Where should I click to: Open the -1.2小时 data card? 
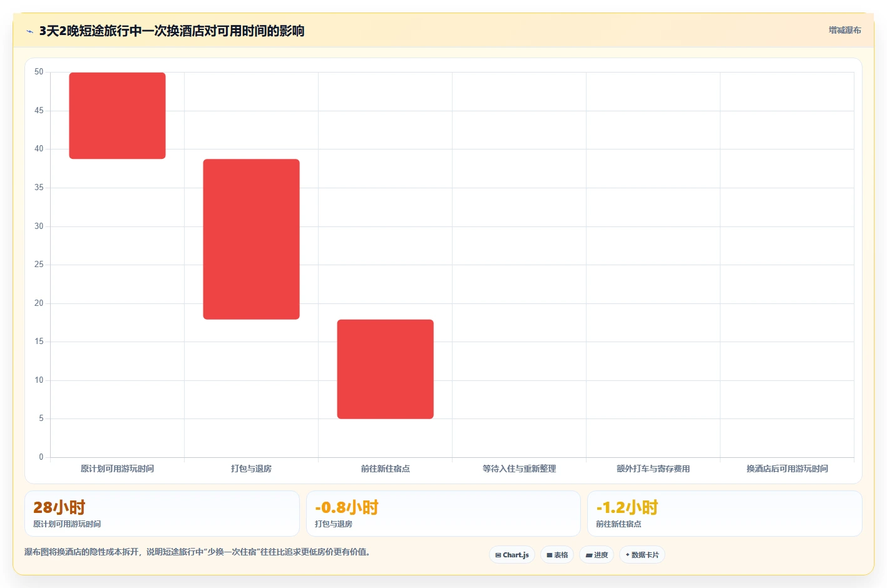[x=725, y=514]
